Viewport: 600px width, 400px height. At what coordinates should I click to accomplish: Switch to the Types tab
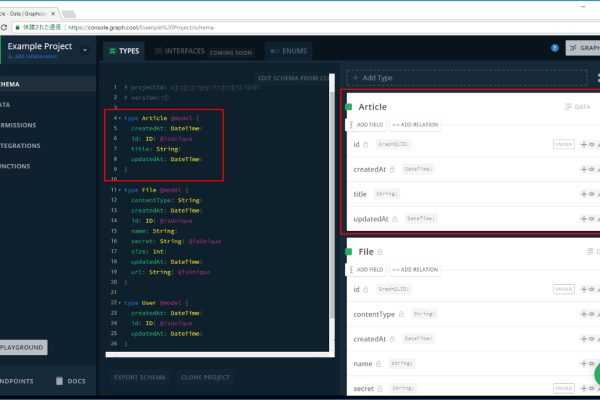point(123,50)
